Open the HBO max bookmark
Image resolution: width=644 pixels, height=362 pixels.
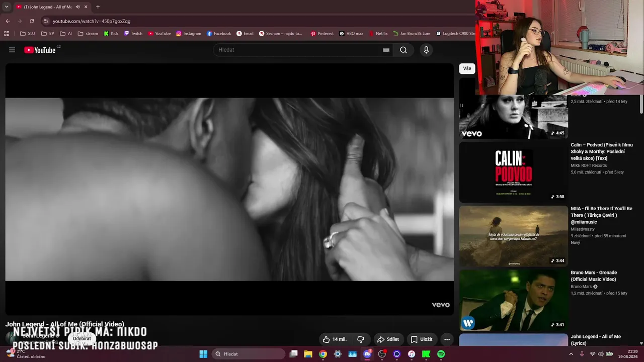click(351, 34)
